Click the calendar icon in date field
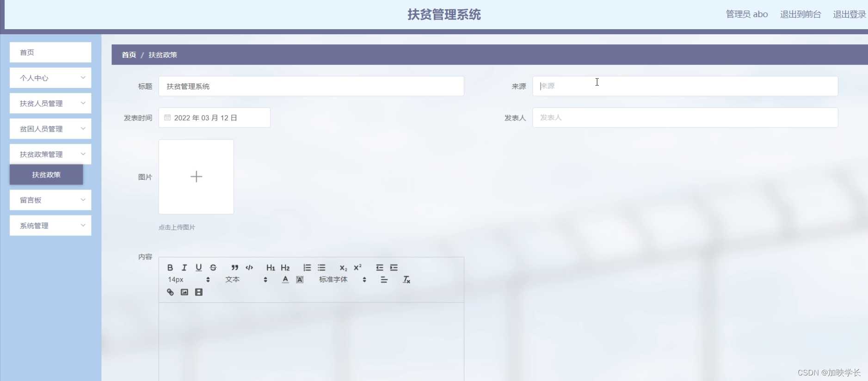The image size is (868, 381). click(167, 117)
